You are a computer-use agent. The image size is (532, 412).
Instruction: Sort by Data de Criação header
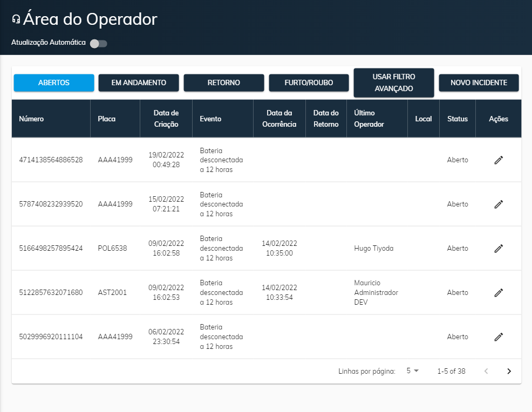[166, 119]
